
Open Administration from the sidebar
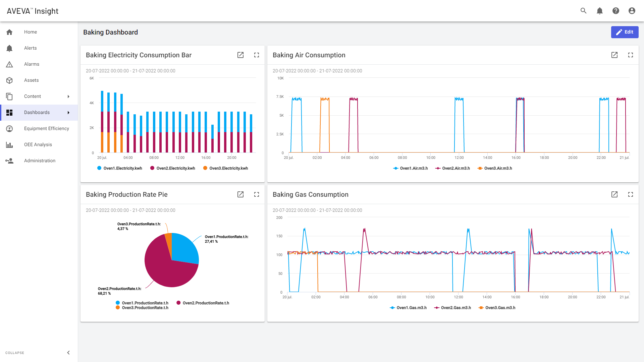pos(40,161)
